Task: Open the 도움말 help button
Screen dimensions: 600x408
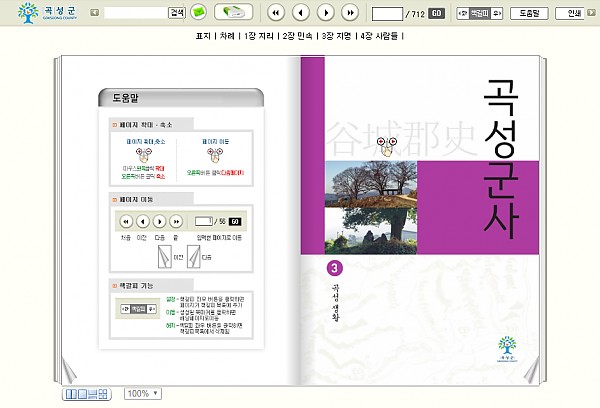Action: [x=529, y=13]
